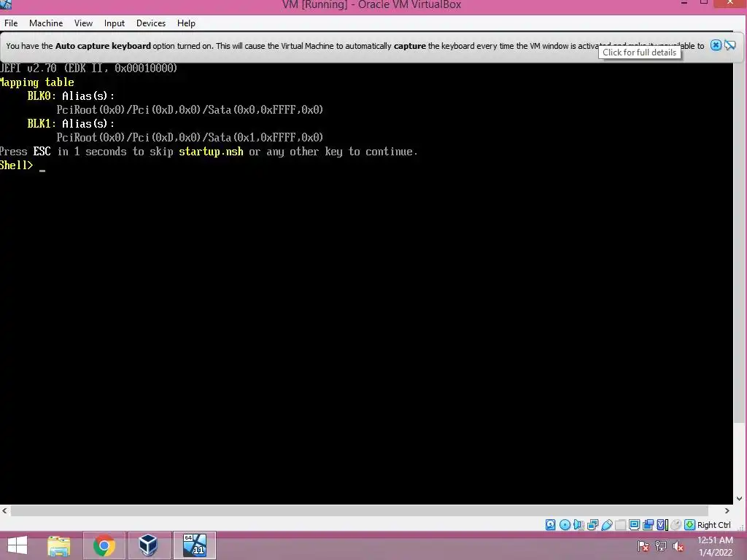Open the display indicator in status bar
This screenshot has height=560, width=747.
634,525
